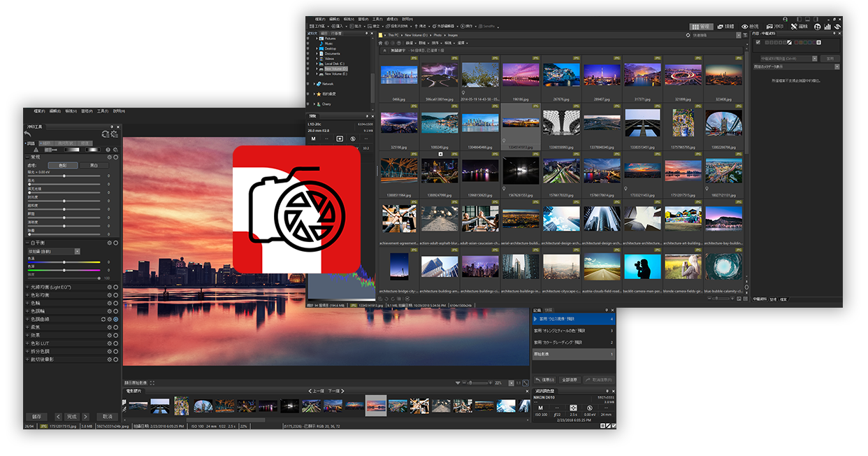The width and height of the screenshot is (868, 456).
Task: Expand Network node in folder tree
Action: [x=316, y=84]
